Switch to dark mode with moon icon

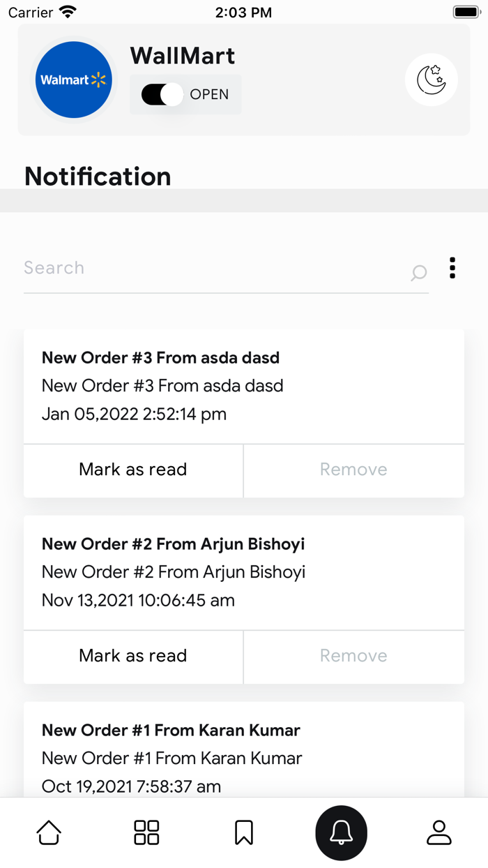tap(431, 80)
